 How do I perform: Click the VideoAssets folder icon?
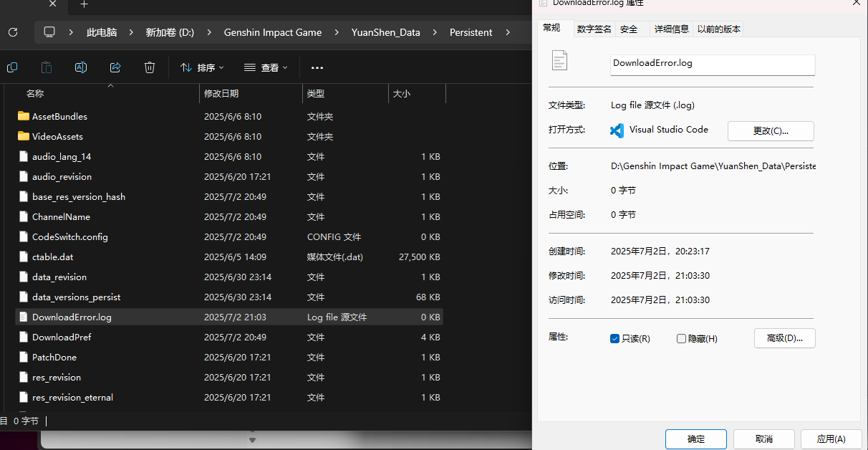(24, 136)
